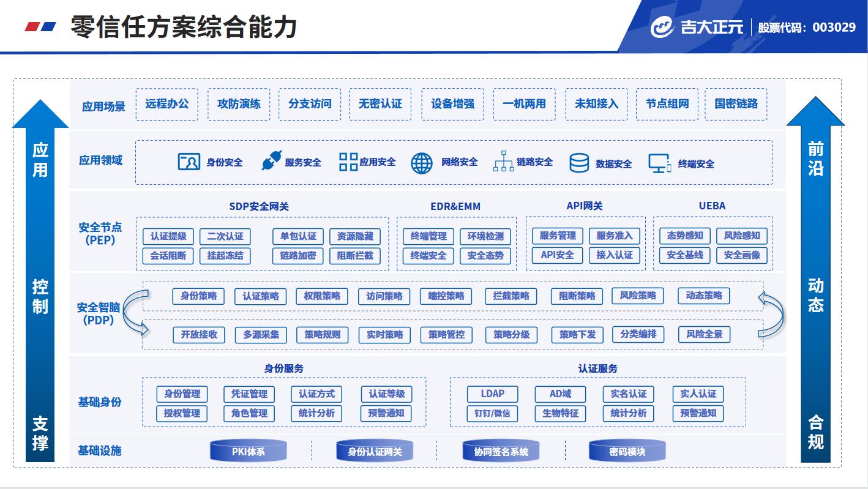Click the 身份安全 ID card icon

189,162
